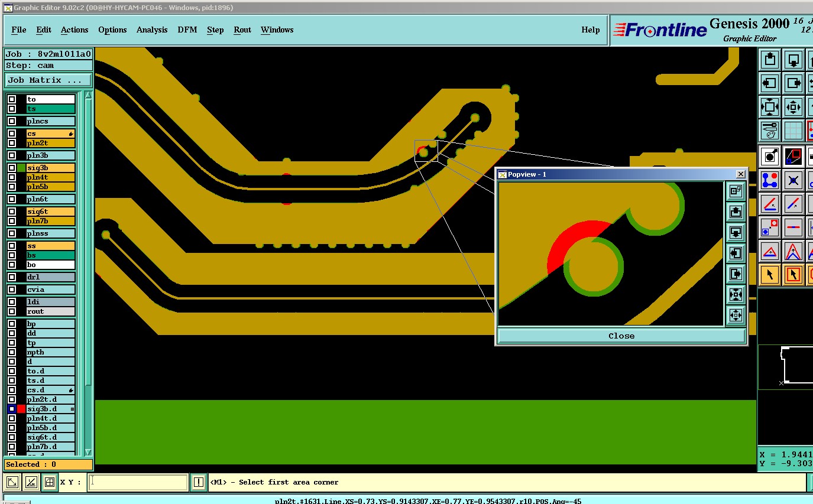Click the Popview top window-swap icon
The image size is (813, 504).
(736, 191)
